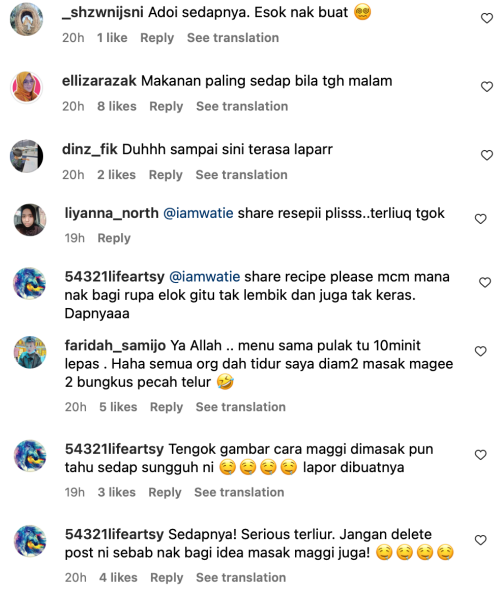
Task: Open liyanna_north's avatar
Action: (x=30, y=220)
